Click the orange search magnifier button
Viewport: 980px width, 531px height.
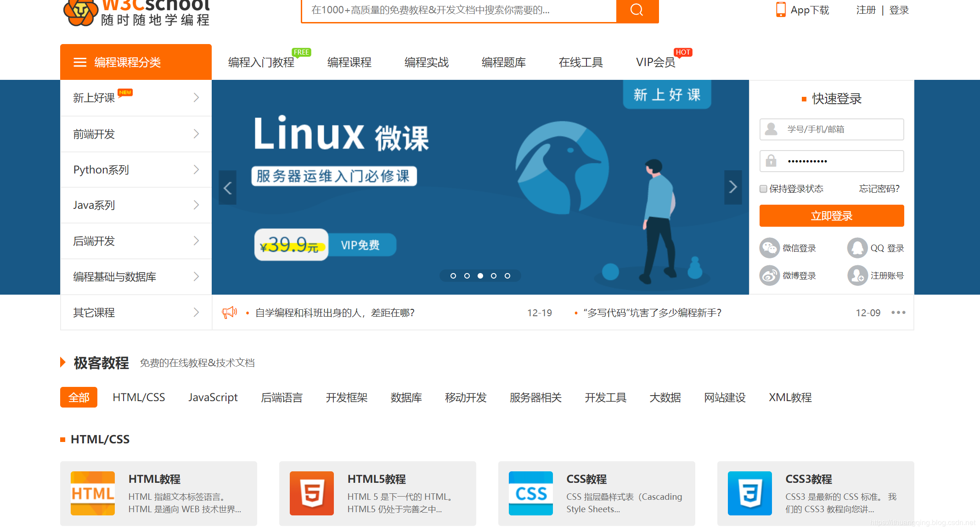[x=637, y=10]
